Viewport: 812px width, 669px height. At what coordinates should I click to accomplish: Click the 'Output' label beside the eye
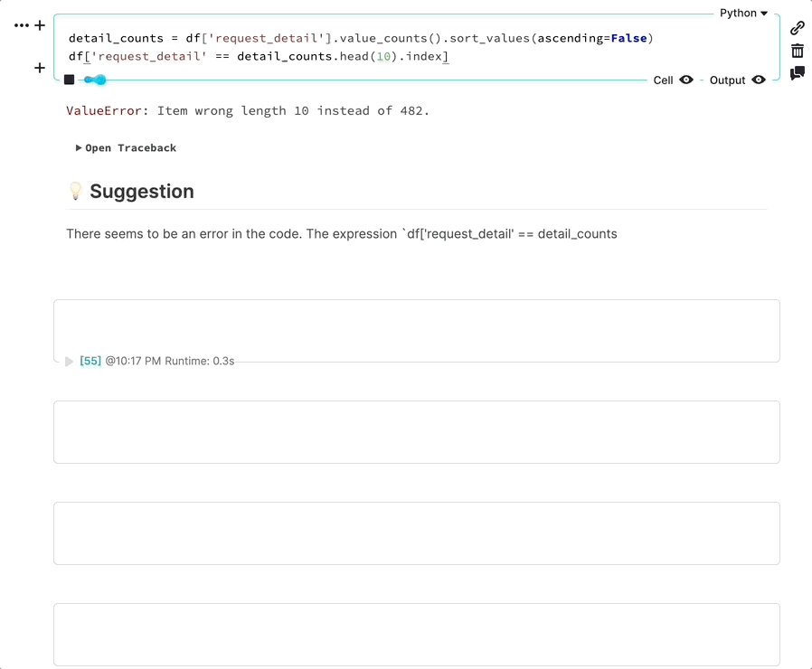pyautogui.click(x=728, y=80)
